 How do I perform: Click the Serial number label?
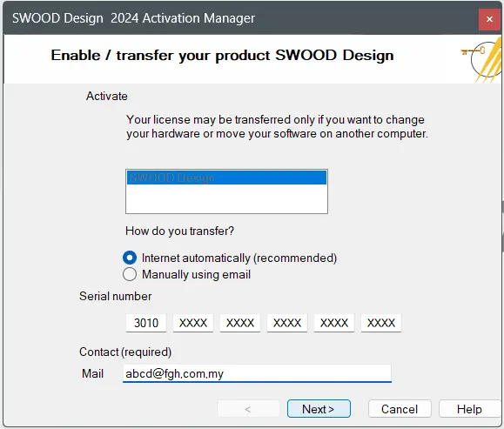116,296
